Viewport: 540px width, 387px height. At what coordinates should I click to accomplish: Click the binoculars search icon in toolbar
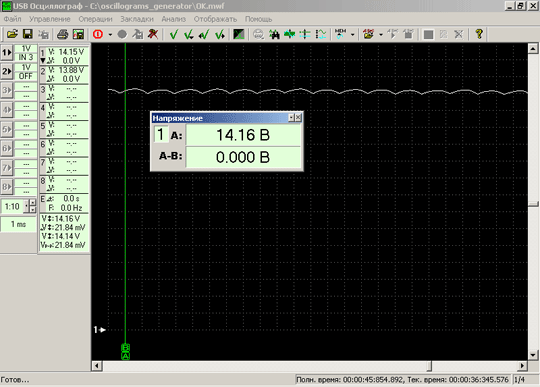pos(274,34)
